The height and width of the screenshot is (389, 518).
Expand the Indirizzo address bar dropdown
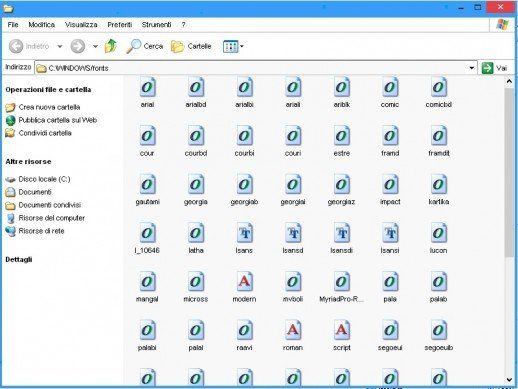coord(472,68)
